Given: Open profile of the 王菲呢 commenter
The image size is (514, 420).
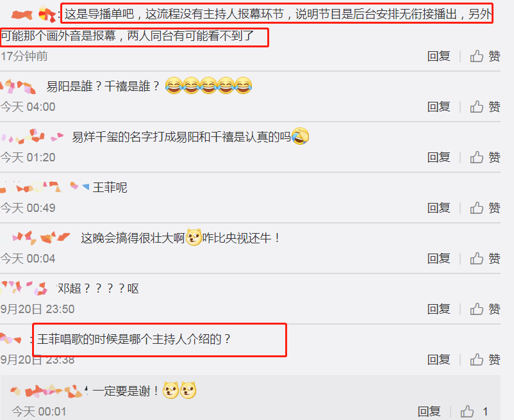Looking at the screenshot, I should [x=45, y=187].
